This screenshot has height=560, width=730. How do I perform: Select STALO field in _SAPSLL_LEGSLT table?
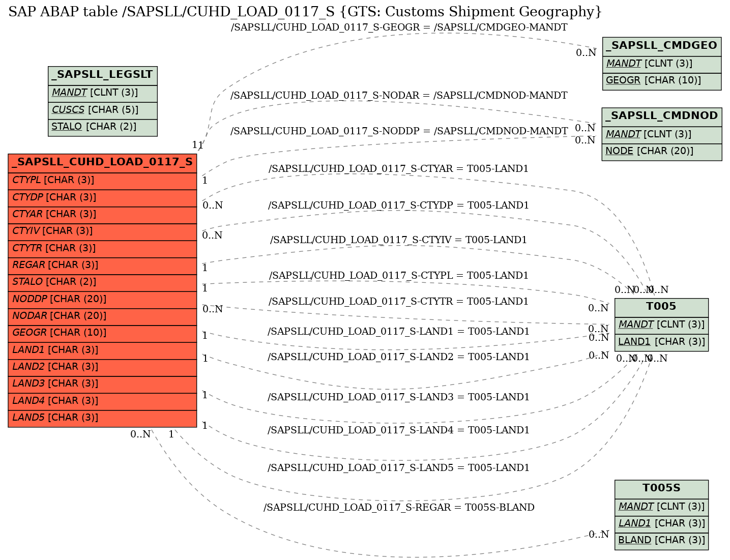[x=103, y=127]
